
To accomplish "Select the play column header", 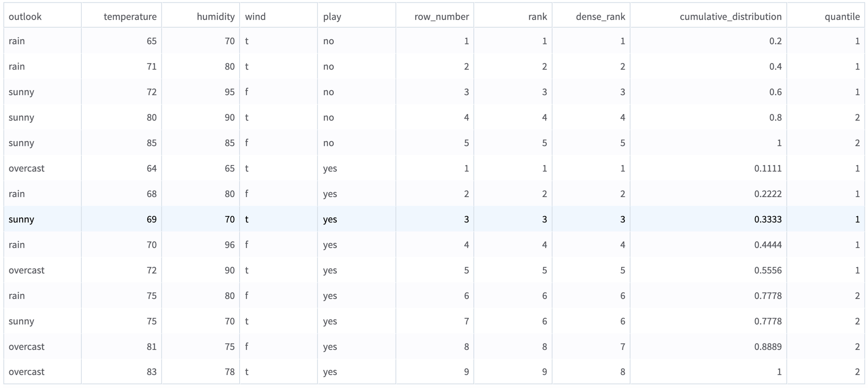I will [332, 17].
